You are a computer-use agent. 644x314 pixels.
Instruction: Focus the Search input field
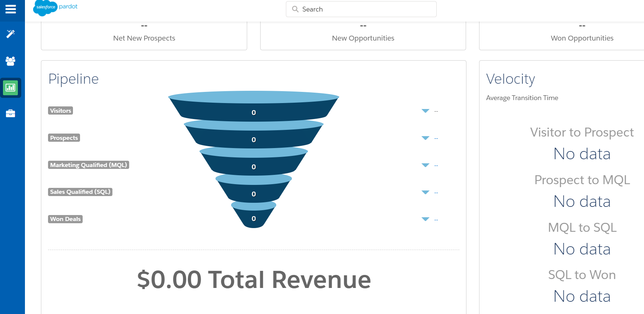[x=361, y=9]
